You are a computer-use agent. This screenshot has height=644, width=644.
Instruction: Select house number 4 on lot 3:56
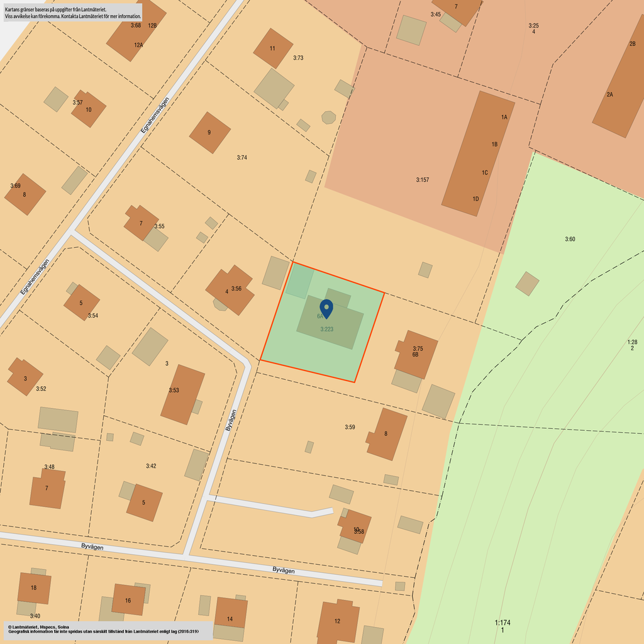tap(230, 290)
